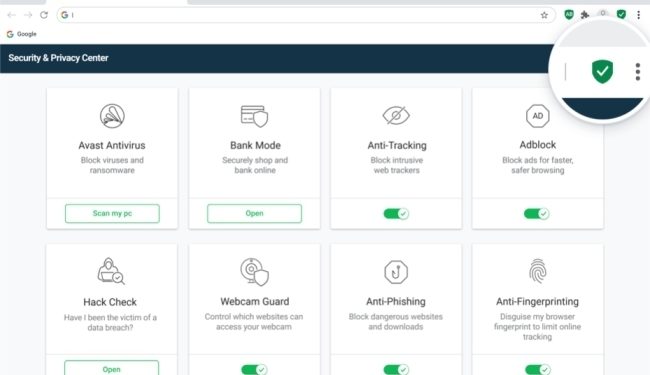Open Hack Check with its Open button

[x=111, y=368]
